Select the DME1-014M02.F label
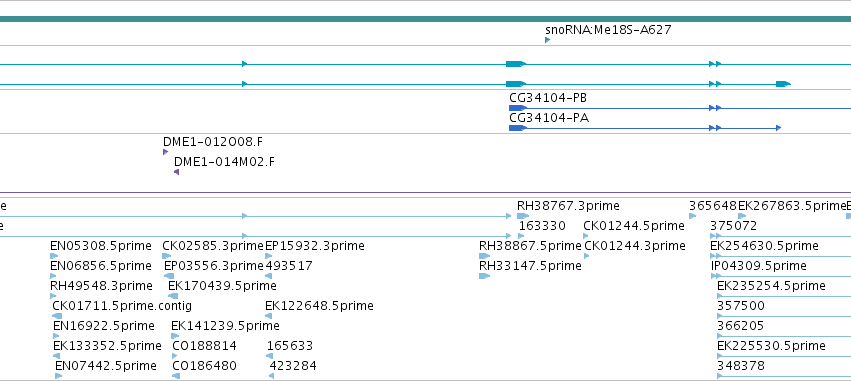851x381 pixels. tap(224, 162)
